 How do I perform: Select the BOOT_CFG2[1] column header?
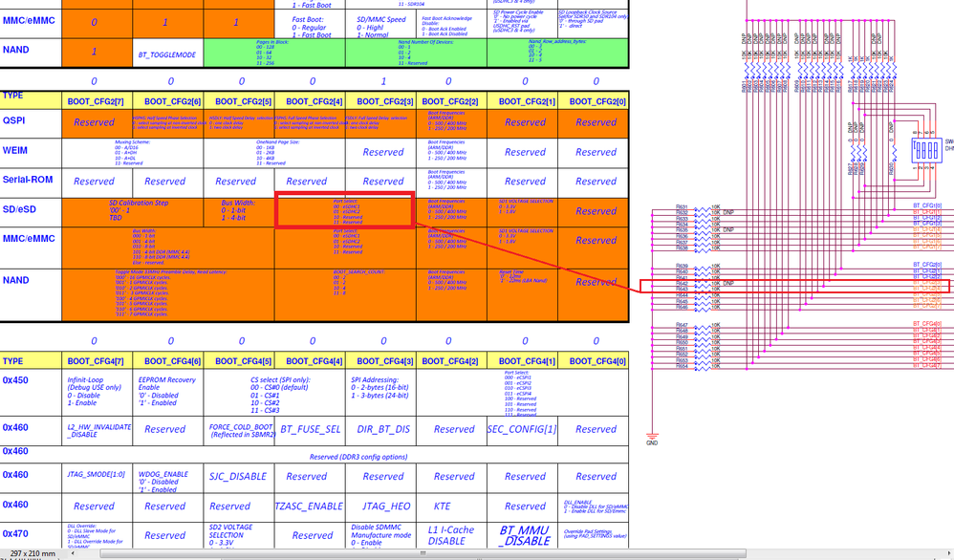[523, 101]
